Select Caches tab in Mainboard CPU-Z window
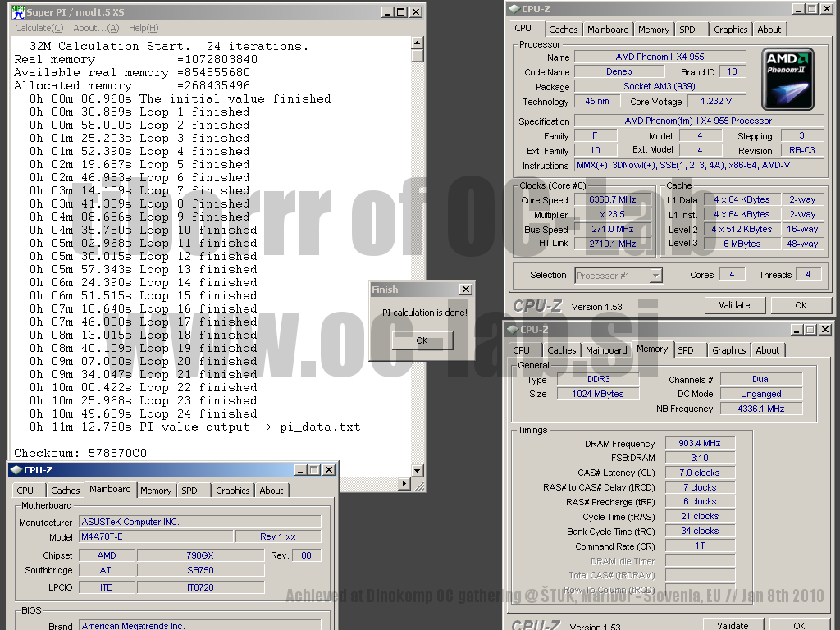The image size is (840, 630). [x=66, y=491]
